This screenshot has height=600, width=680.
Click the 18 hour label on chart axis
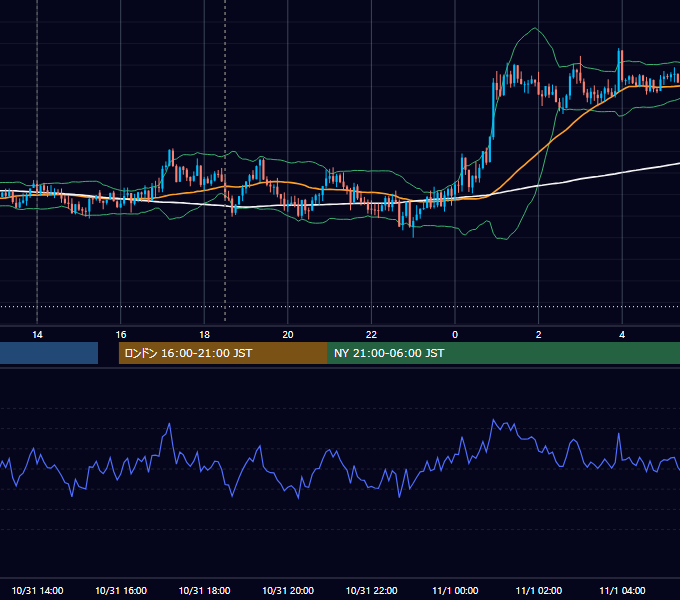click(204, 335)
